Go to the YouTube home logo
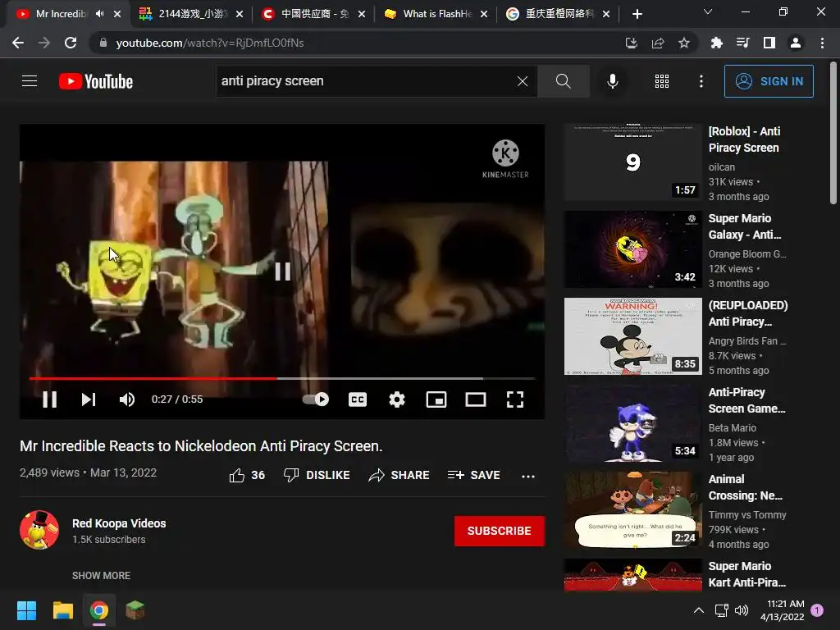Image resolution: width=840 pixels, height=630 pixels. (x=96, y=81)
